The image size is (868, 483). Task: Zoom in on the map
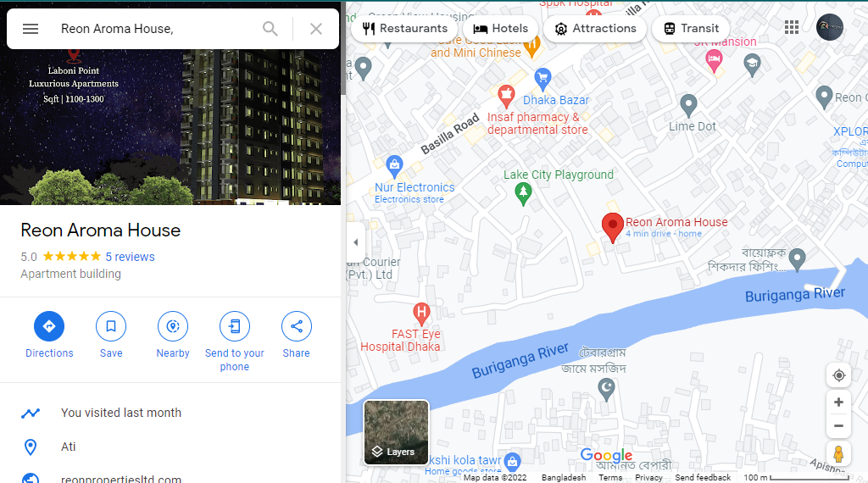838,402
